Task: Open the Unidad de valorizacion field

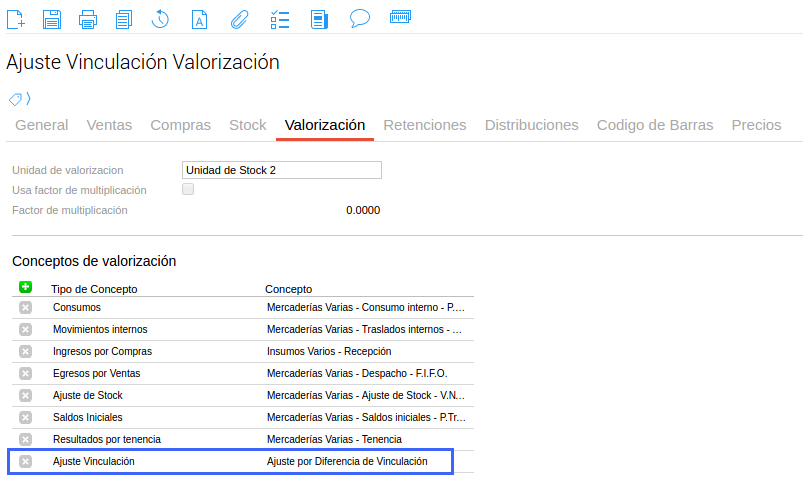Action: tap(282, 170)
